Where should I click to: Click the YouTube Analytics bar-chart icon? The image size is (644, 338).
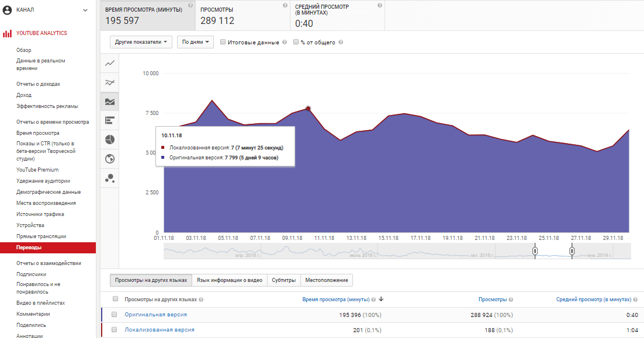click(8, 33)
